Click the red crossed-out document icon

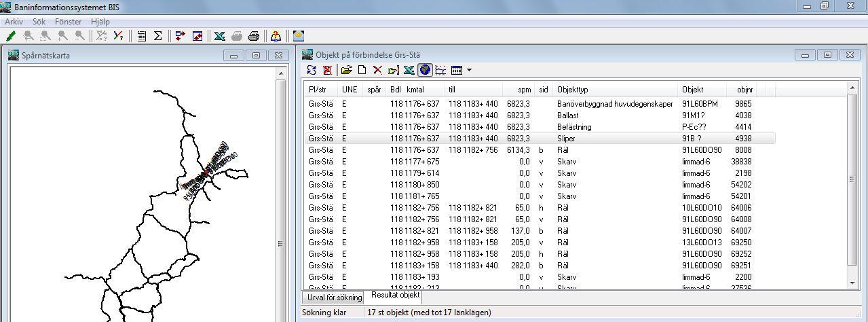coord(327,69)
